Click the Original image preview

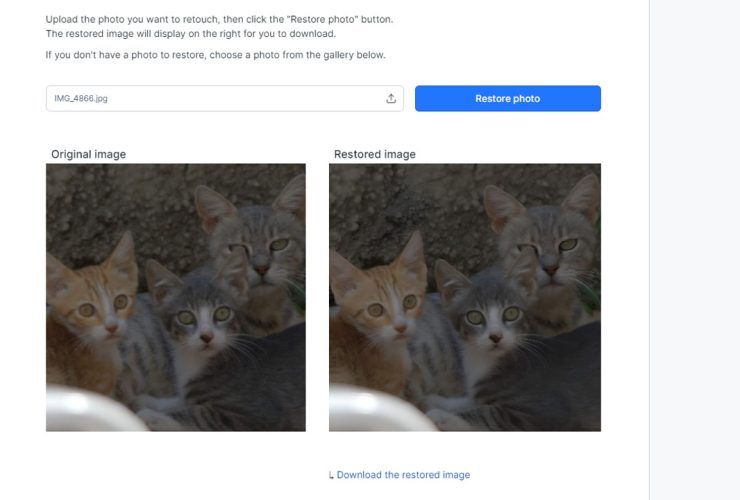click(176, 297)
